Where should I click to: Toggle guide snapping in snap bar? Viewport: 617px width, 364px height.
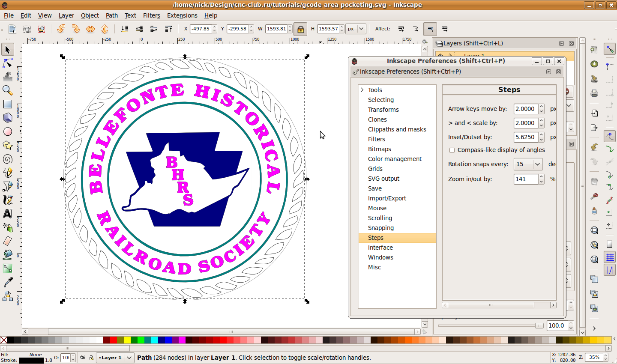(610, 270)
